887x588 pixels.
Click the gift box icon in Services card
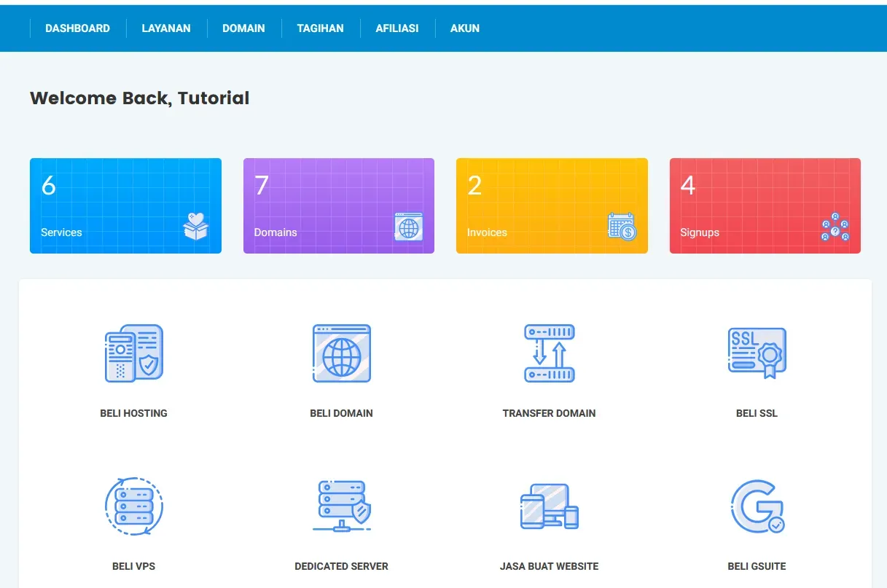[196, 227]
